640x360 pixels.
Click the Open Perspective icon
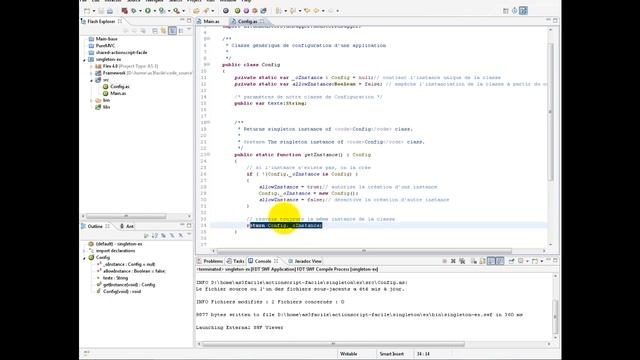(506, 11)
